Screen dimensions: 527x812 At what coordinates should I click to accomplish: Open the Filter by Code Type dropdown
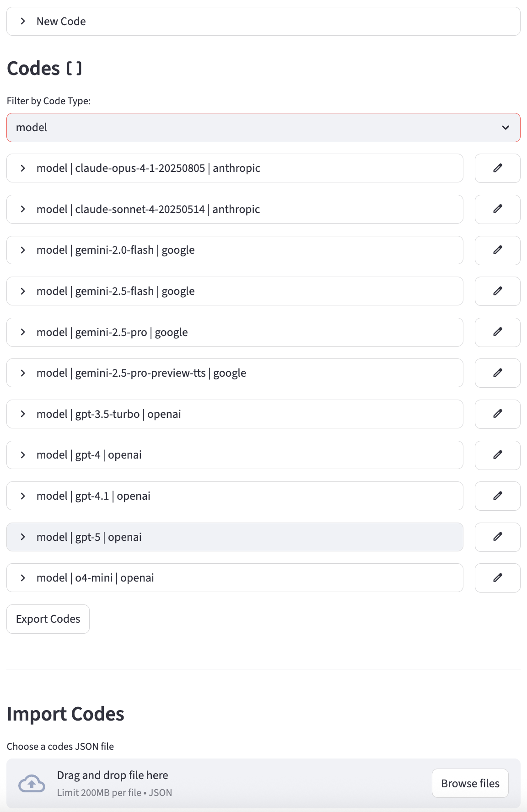(263, 128)
